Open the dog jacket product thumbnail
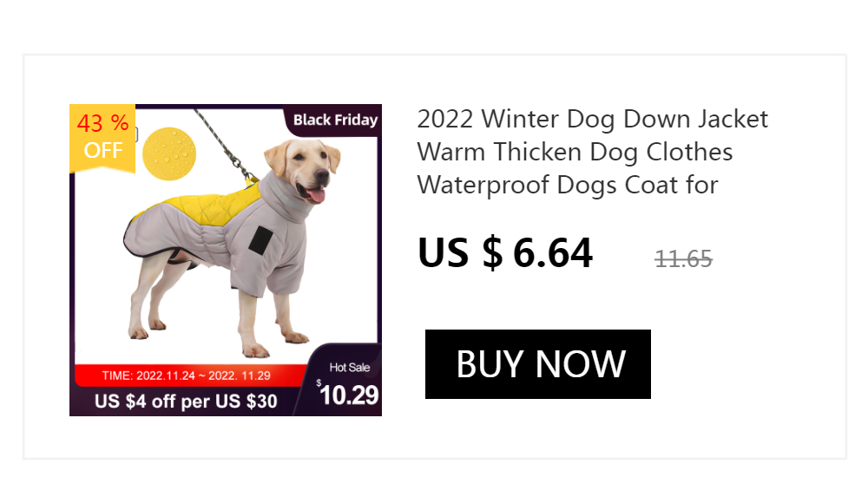 [x=226, y=260]
